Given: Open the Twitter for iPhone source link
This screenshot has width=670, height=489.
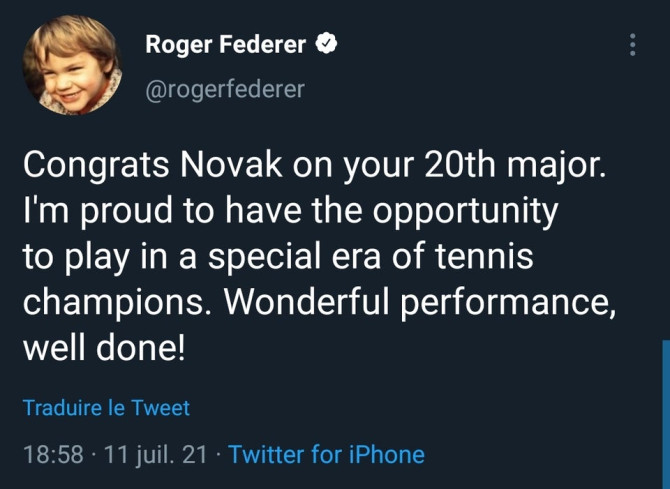Looking at the screenshot, I should 326,454.
